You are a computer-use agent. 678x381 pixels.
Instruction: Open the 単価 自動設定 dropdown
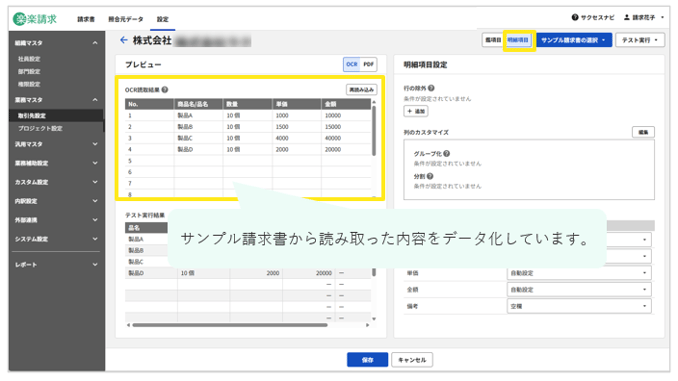[579, 273]
